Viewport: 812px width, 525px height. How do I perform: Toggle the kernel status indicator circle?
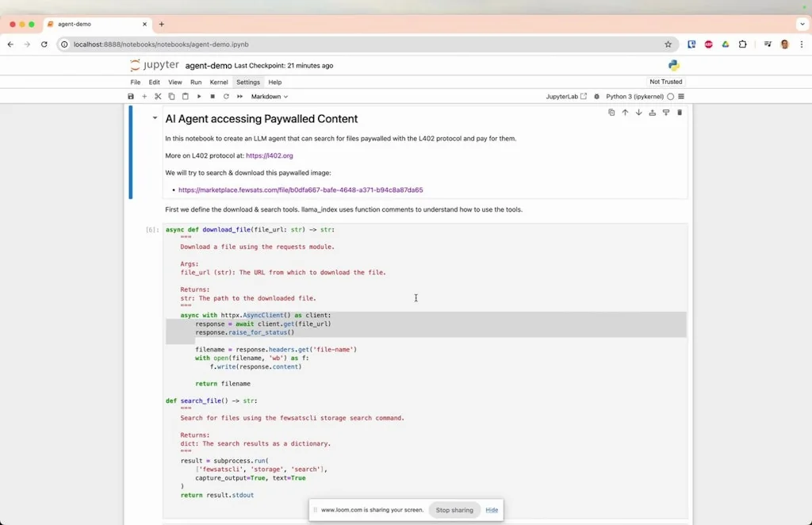tap(670, 96)
